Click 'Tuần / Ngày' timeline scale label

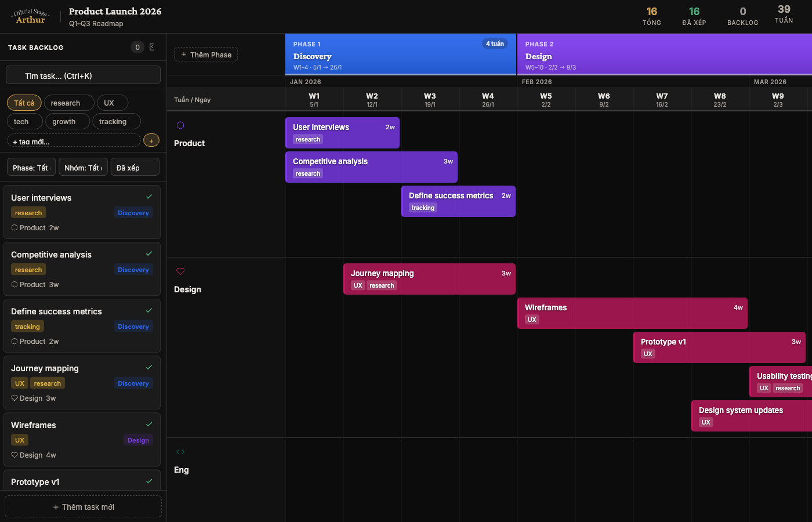[193, 100]
